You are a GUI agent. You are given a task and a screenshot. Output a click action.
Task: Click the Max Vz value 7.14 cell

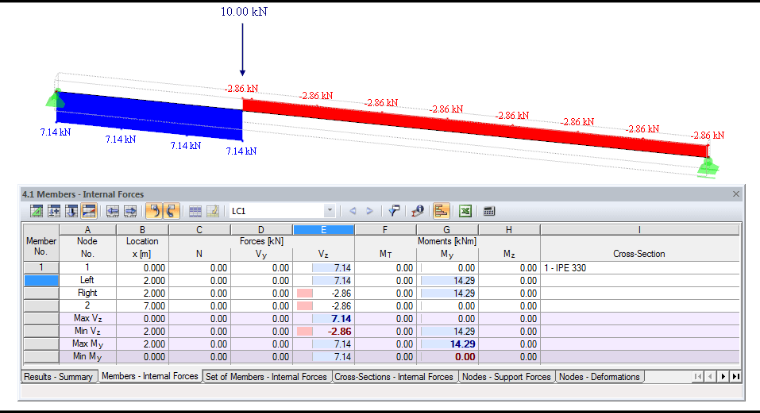pyautogui.click(x=324, y=318)
